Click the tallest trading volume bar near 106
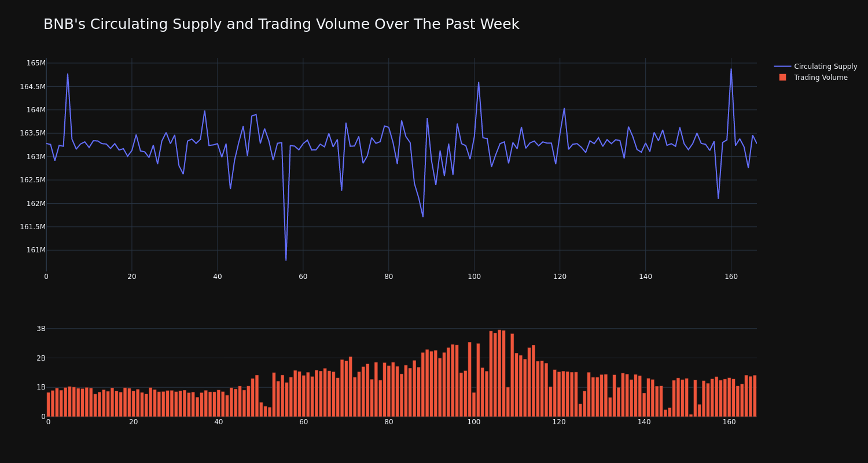 (x=499, y=373)
